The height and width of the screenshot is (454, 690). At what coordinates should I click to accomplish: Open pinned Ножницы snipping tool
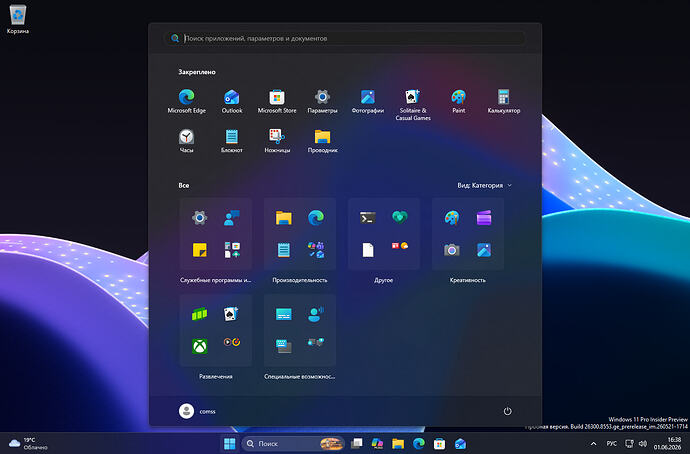(x=277, y=141)
